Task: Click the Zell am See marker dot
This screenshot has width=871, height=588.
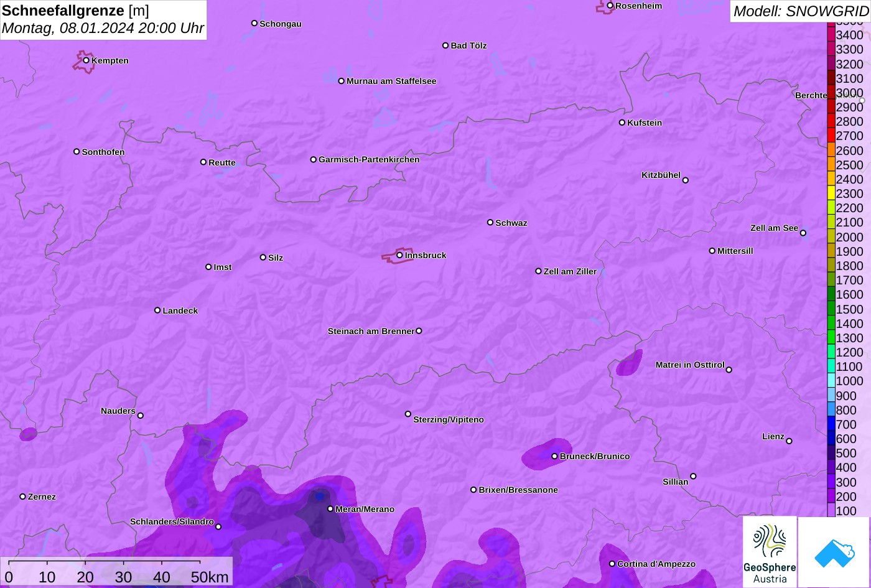Action: 803,233
